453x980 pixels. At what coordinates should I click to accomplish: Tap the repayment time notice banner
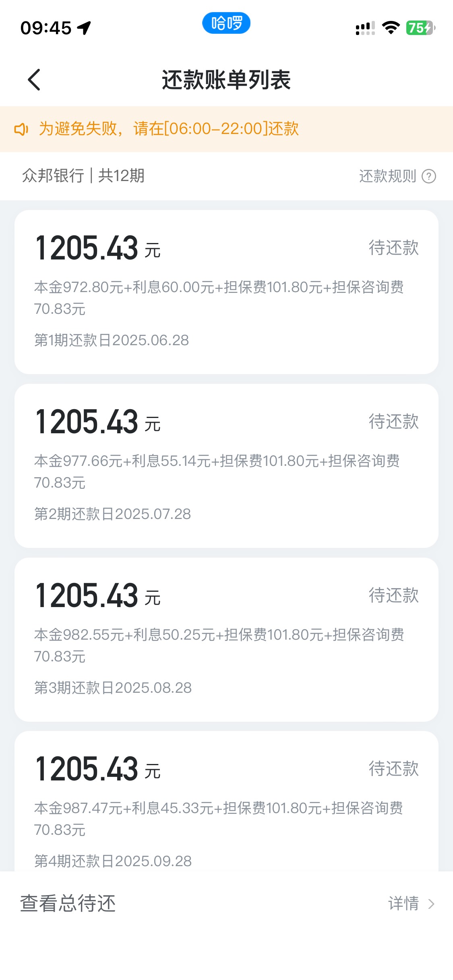[226, 129]
